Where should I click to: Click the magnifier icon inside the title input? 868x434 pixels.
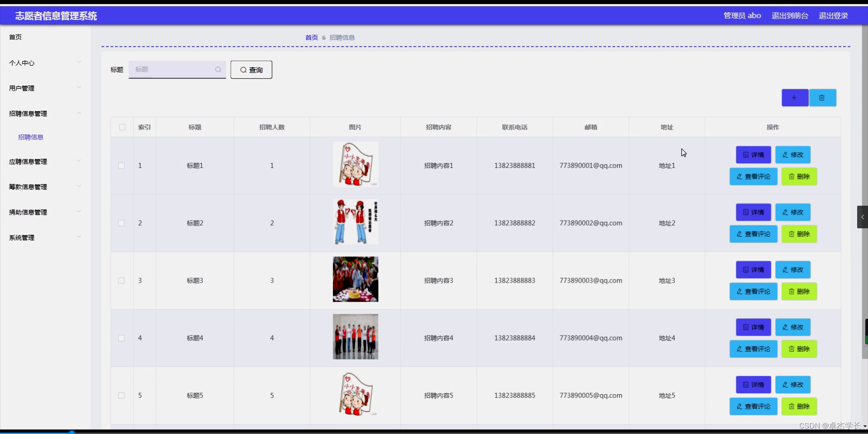tap(218, 70)
